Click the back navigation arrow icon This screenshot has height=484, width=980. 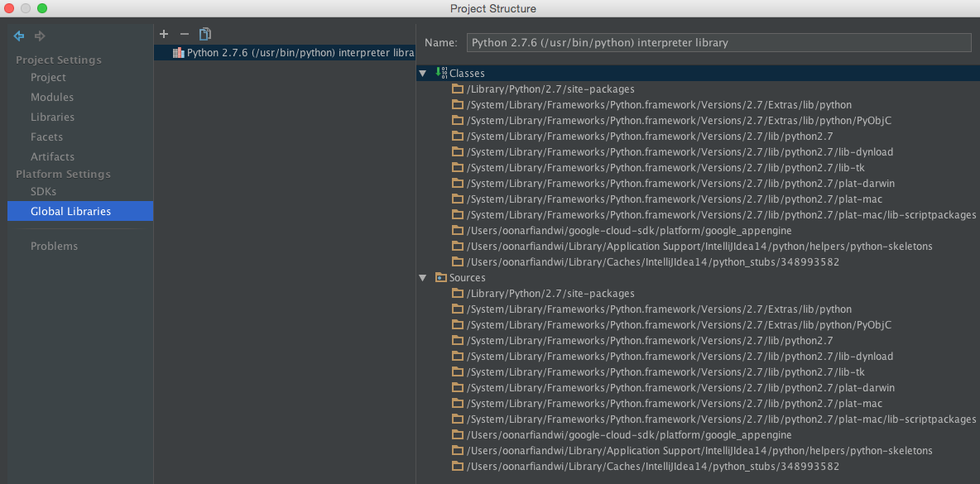pyautogui.click(x=18, y=36)
